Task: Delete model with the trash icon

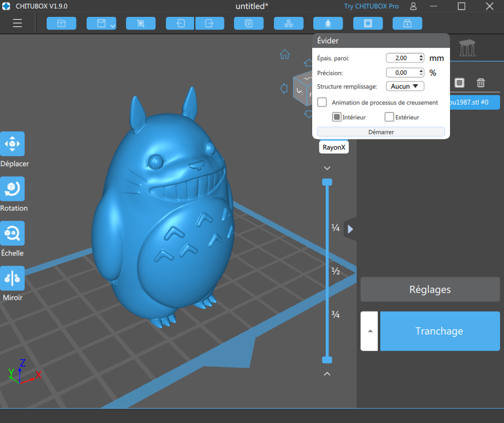Action: (480, 83)
